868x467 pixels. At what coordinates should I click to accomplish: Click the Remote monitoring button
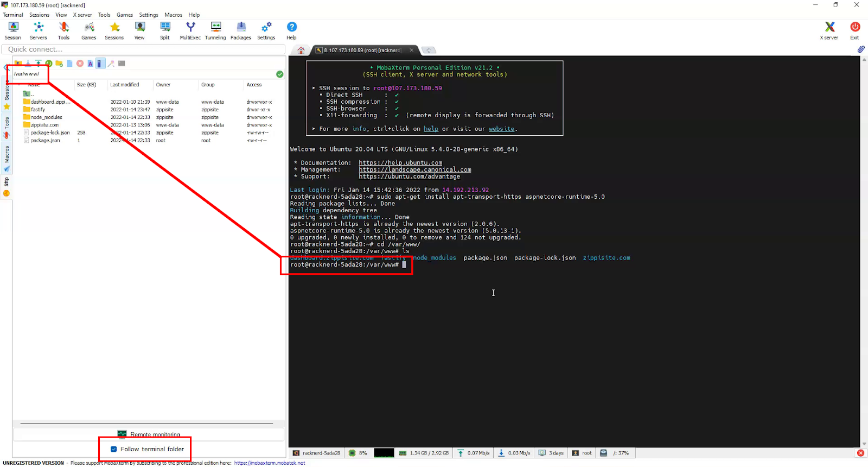pos(149,434)
